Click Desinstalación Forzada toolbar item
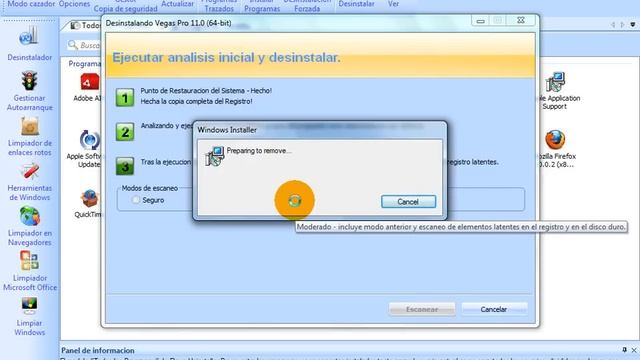The height and width of the screenshot is (360, 640). point(307,6)
